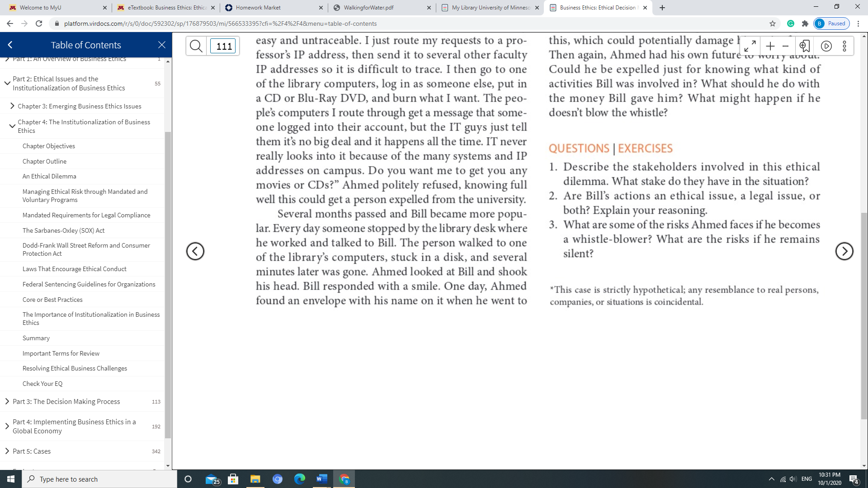Toggle fullscreen reading mode
The width and height of the screenshot is (868, 488).
tap(750, 46)
